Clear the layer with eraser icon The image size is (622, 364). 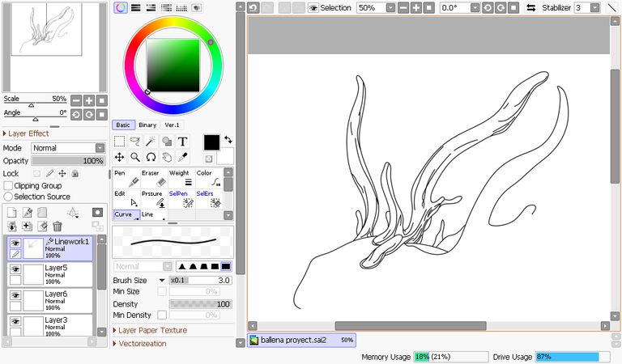pos(42,226)
